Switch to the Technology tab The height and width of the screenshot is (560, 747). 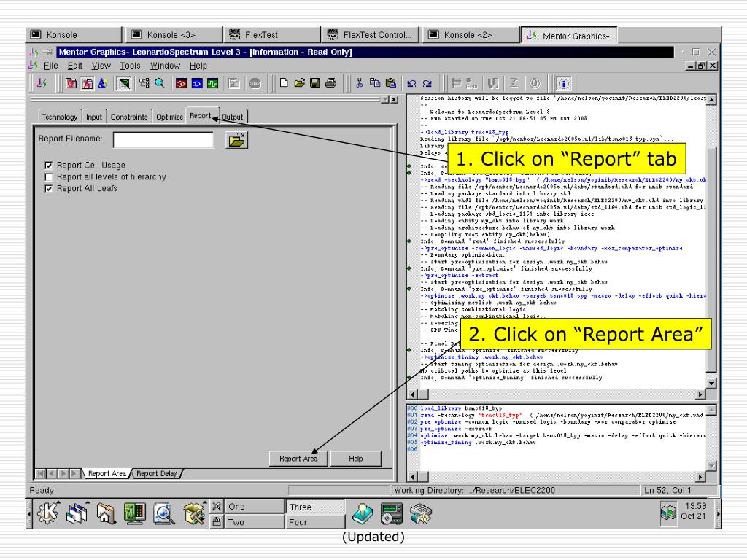(60, 117)
